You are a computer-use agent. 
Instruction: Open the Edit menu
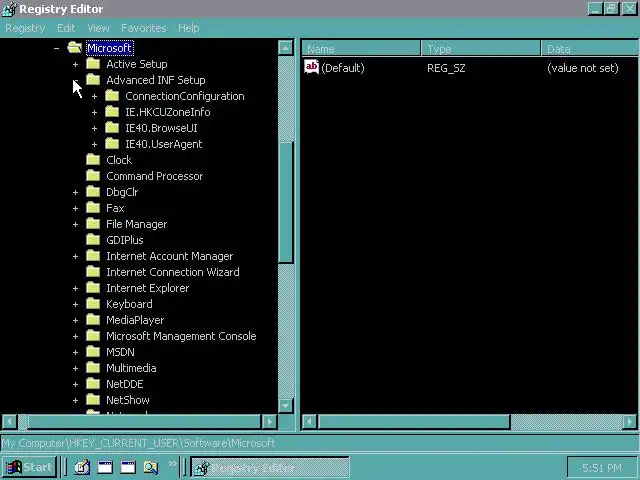click(x=66, y=28)
